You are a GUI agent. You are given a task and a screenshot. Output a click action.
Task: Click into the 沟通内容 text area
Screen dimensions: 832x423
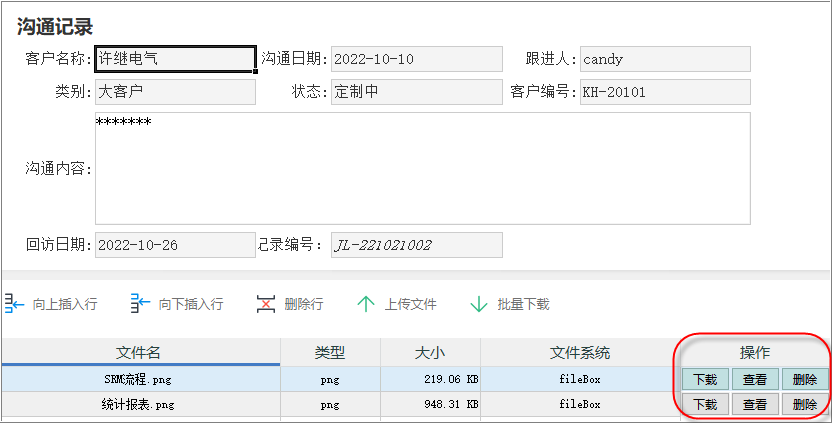[x=423, y=168]
